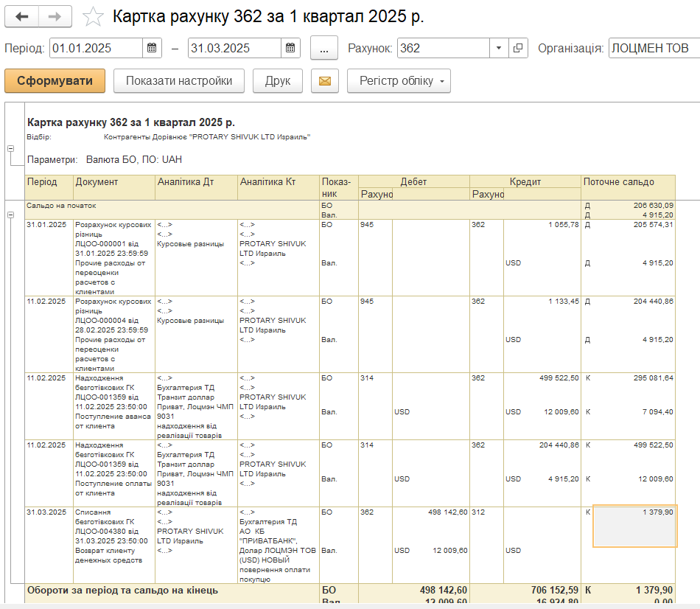Open period selection ellipsis button
This screenshot has height=609, width=700.
point(324,48)
